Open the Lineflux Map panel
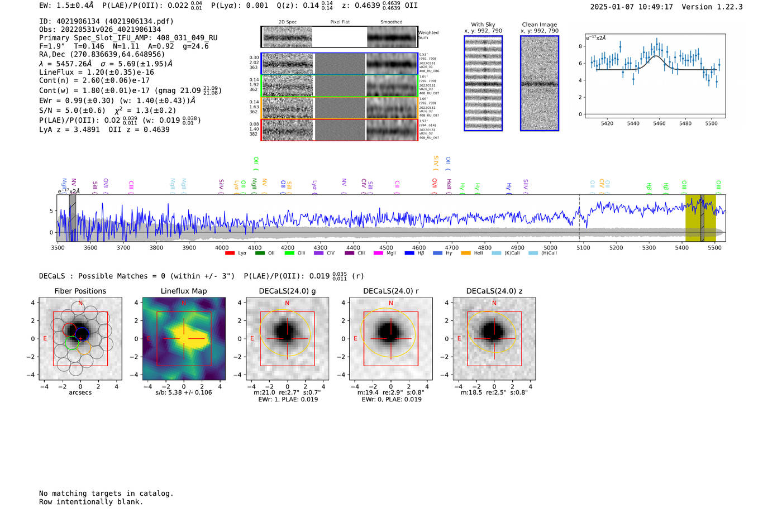The width and height of the screenshot is (782, 532). pos(184,338)
